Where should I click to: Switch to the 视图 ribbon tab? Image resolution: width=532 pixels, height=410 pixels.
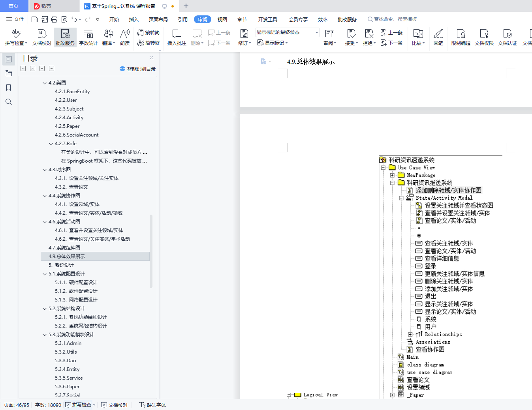(x=222, y=19)
